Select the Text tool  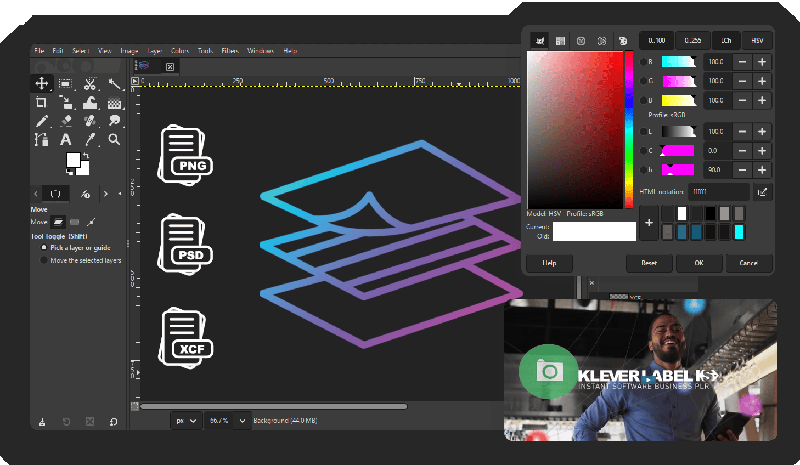pos(65,140)
